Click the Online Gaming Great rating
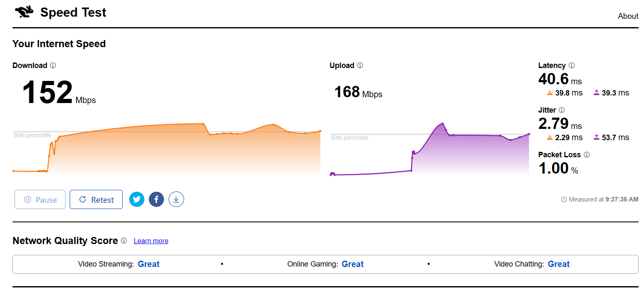Image resolution: width=644 pixels, height=292 pixels. [353, 264]
